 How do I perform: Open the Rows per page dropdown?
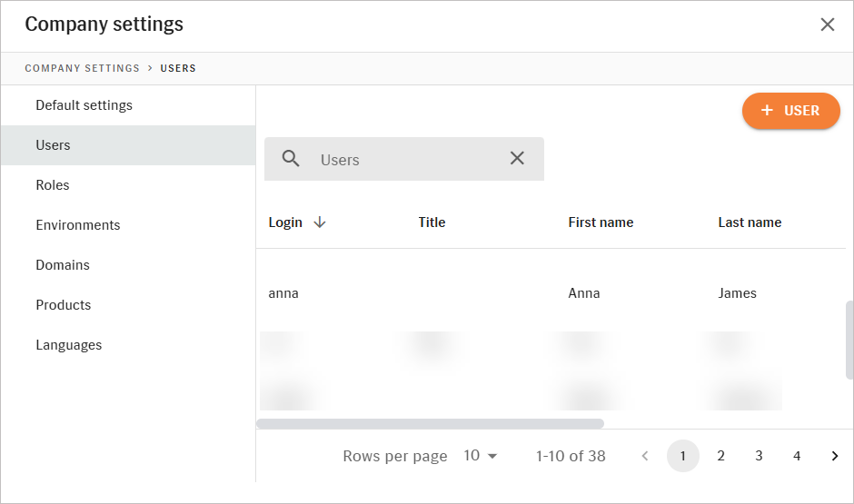coord(481,456)
